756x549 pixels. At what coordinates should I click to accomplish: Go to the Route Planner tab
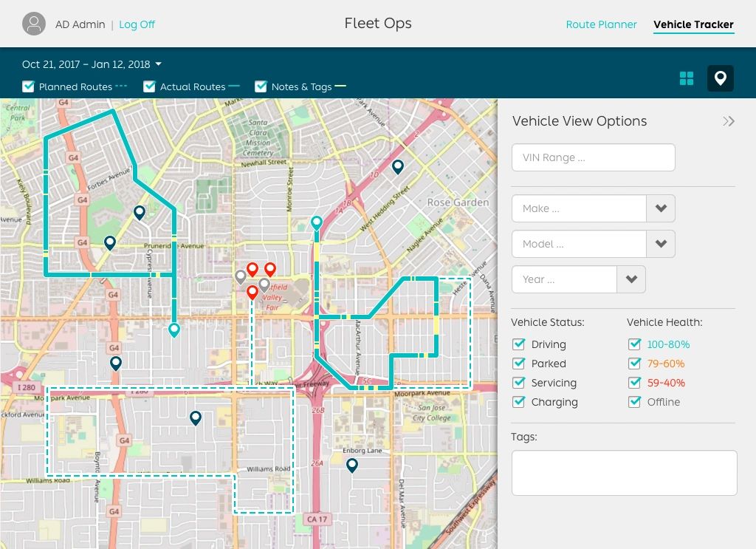click(601, 24)
